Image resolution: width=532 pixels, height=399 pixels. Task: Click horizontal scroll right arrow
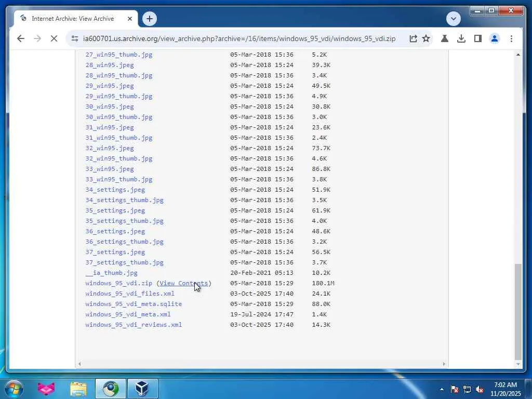pos(444,364)
